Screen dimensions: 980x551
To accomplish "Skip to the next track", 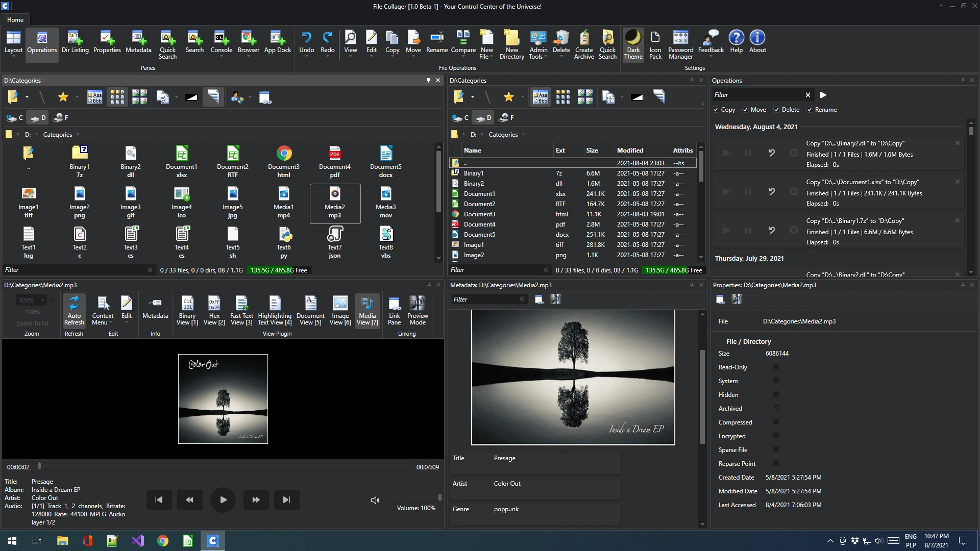I will [x=286, y=500].
